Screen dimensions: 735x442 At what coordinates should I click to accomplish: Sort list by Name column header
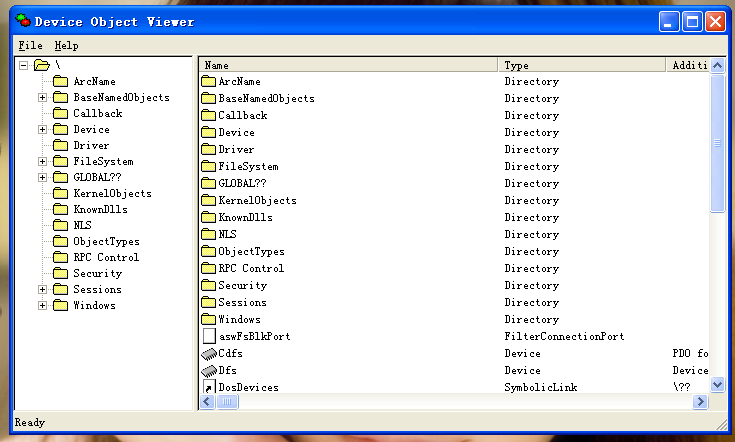coord(348,65)
